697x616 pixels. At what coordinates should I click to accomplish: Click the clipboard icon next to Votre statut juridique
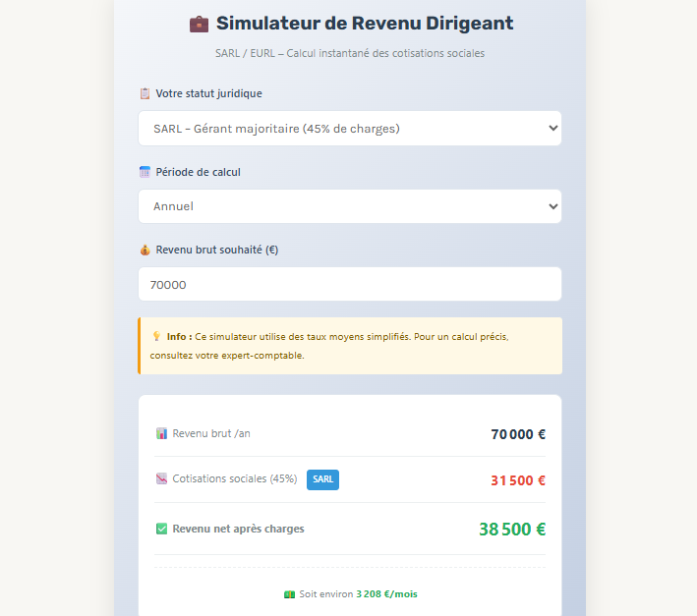(145, 93)
